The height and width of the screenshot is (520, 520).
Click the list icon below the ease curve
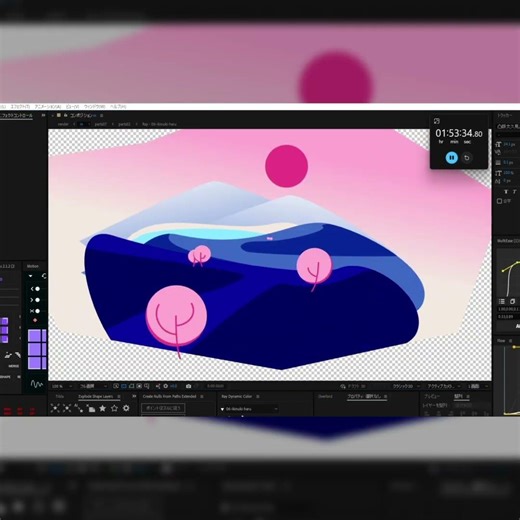click(x=501, y=301)
